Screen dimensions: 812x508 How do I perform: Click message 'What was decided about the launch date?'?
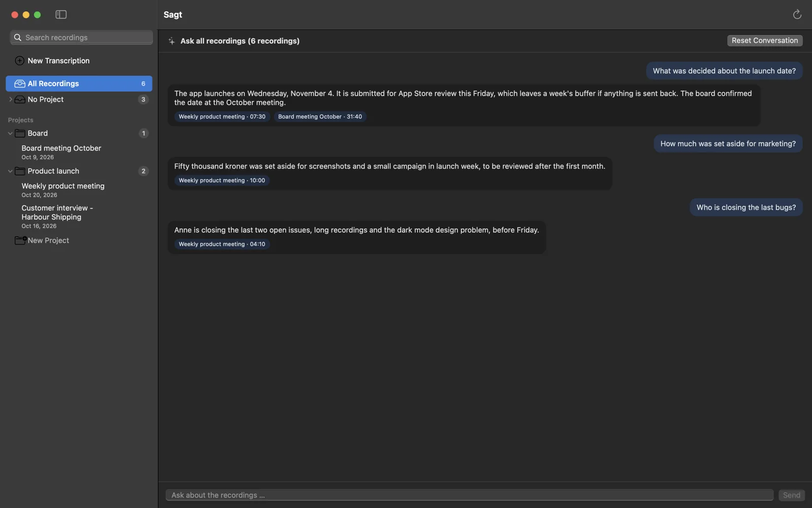click(724, 71)
